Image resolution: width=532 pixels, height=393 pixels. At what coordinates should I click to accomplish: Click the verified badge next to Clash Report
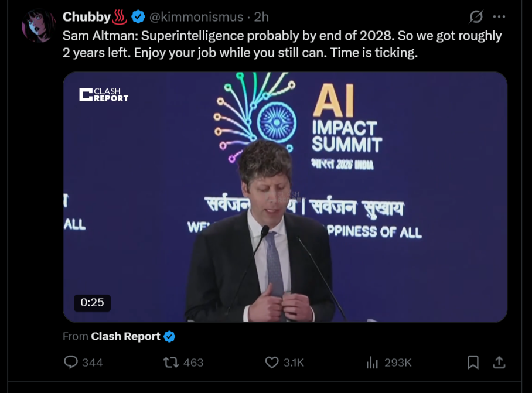[169, 336]
